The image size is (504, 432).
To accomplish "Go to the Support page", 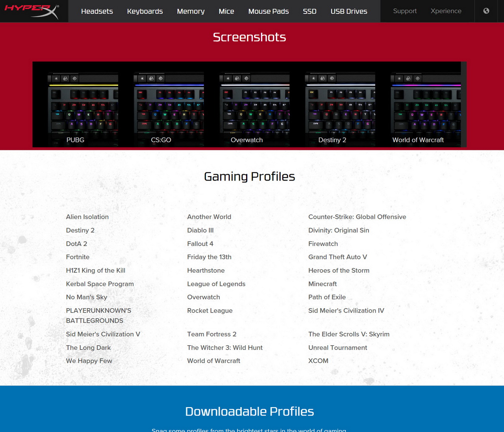I will click(x=405, y=11).
